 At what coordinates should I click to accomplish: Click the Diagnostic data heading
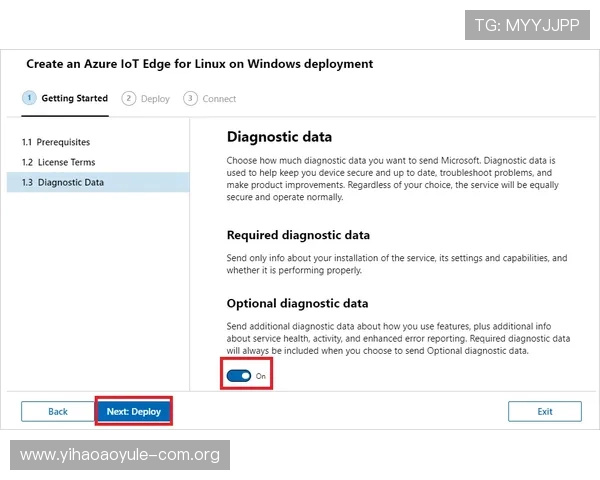pyautogui.click(x=279, y=137)
